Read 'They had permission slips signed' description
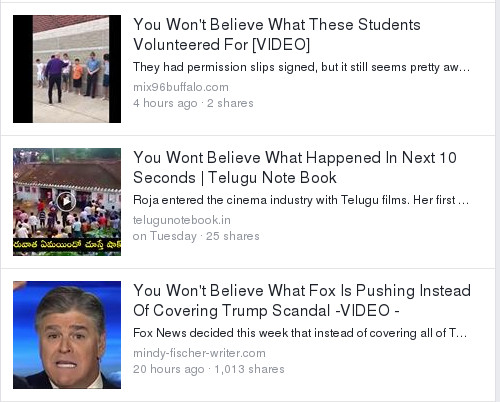This screenshot has height=402, width=500. point(301,67)
